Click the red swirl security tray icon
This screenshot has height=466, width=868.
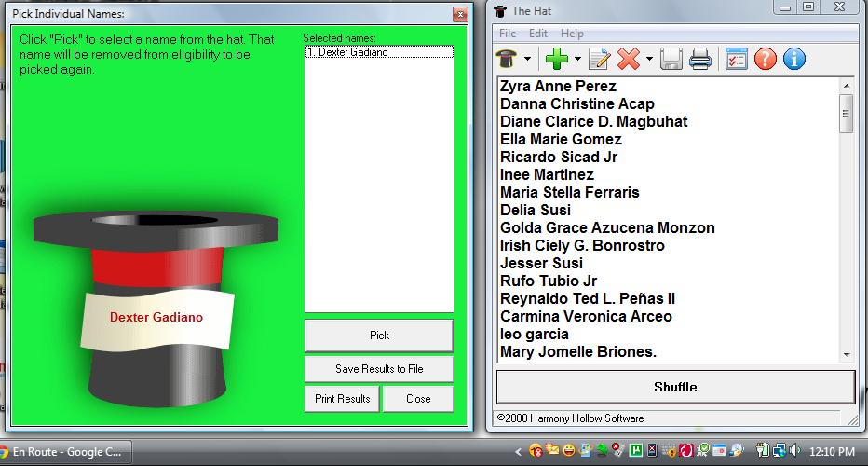pos(686,450)
